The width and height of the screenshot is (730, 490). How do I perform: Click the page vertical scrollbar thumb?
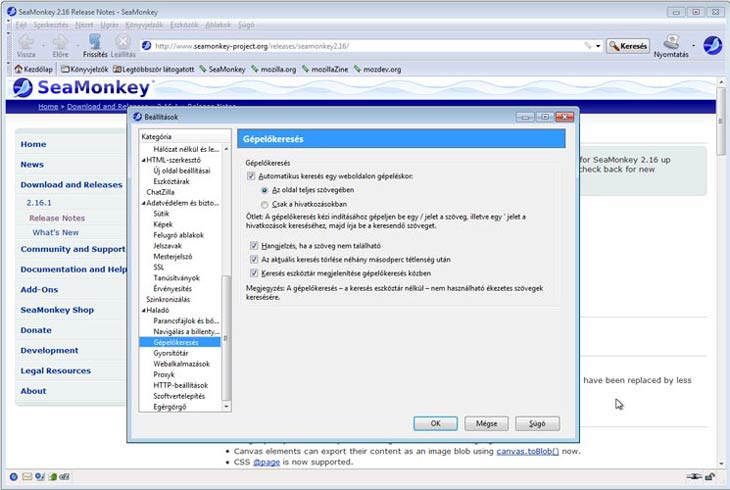coord(721,121)
